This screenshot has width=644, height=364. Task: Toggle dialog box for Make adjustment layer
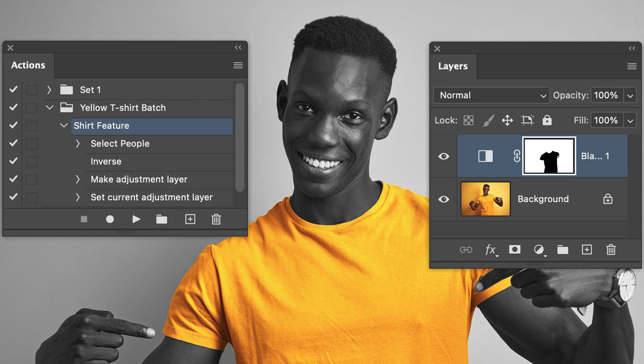tap(32, 179)
